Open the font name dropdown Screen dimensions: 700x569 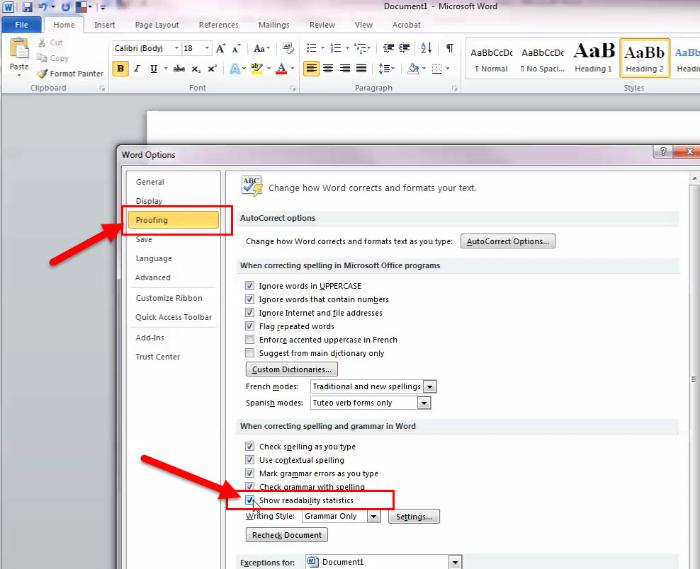pyautogui.click(x=176, y=48)
